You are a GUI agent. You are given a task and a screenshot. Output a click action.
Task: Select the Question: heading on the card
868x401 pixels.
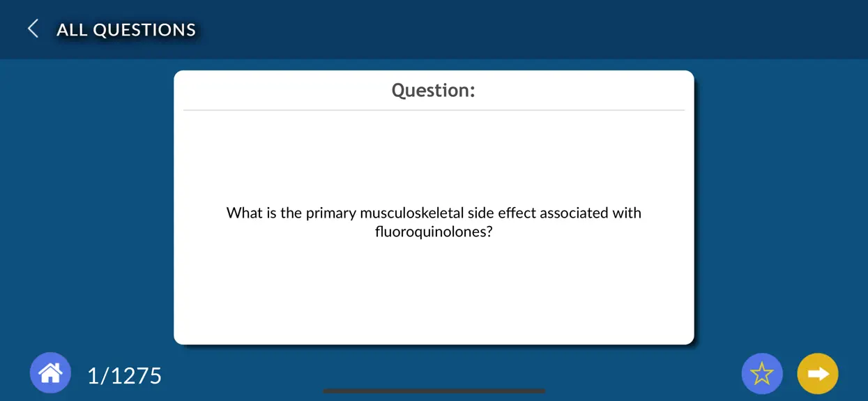pos(433,90)
